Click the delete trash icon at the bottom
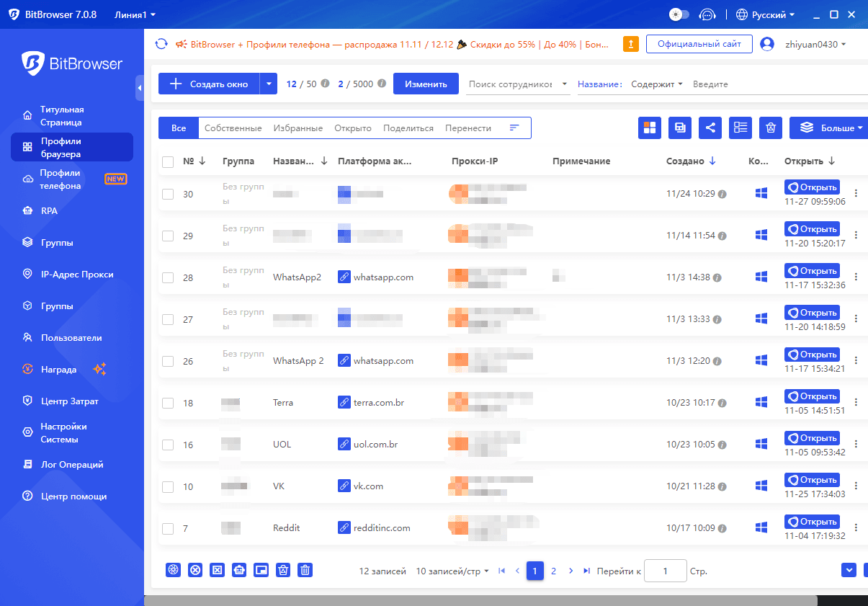Viewport: 868px width, 606px height. coord(305,570)
